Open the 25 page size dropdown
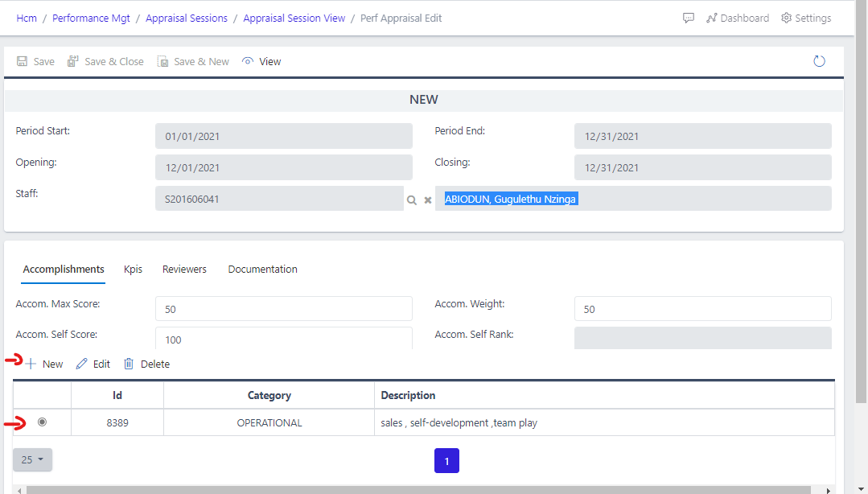Screen dimensions: 868x494 (x=31, y=459)
